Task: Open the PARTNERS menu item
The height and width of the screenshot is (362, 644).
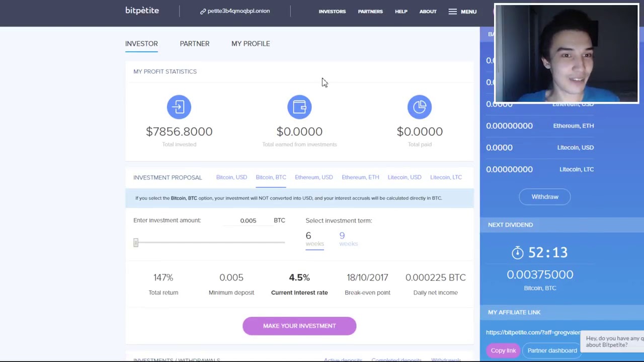Action: [x=370, y=12]
